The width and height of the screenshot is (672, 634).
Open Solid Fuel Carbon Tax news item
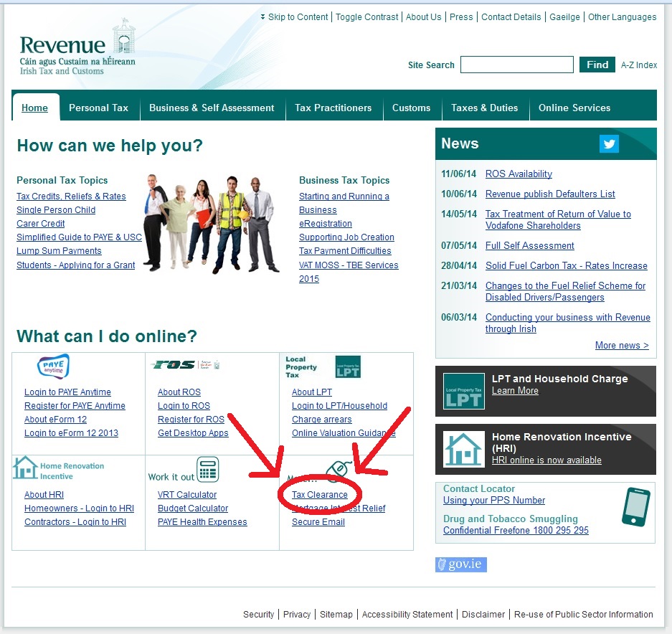566,266
